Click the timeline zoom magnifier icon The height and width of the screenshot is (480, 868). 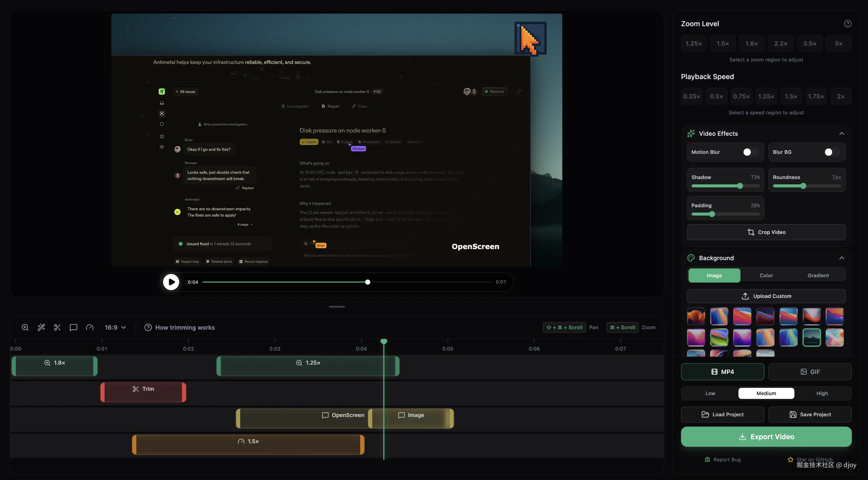25,327
